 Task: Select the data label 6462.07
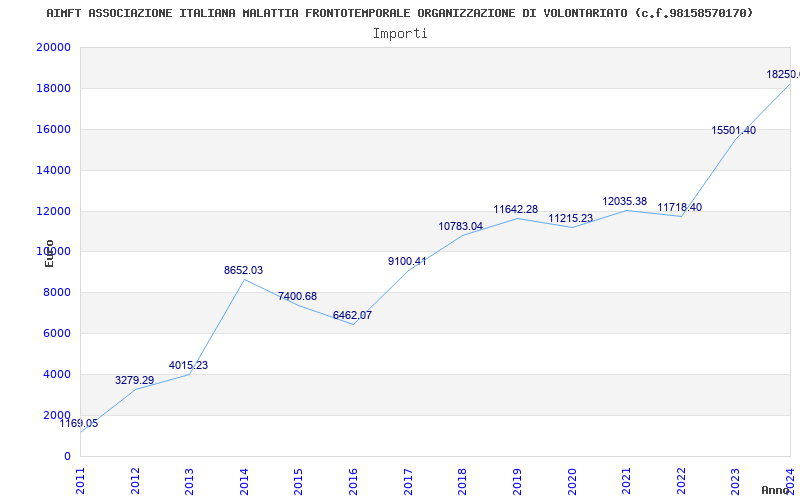(x=352, y=315)
